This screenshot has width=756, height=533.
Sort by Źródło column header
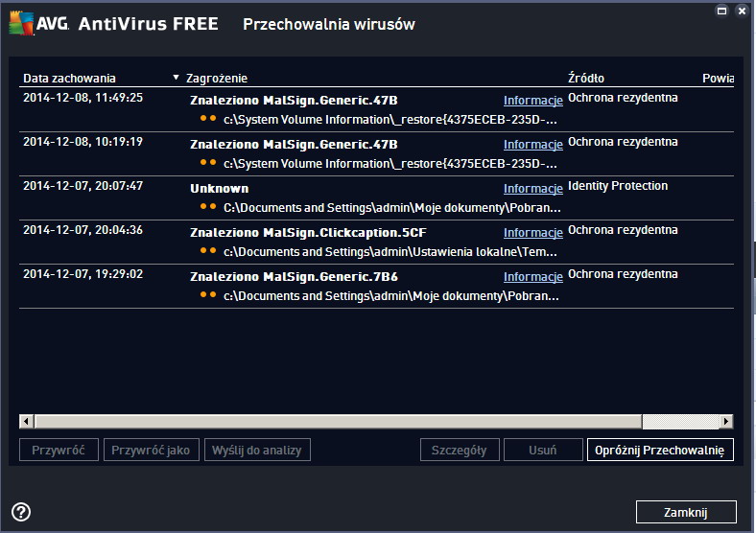coord(586,78)
